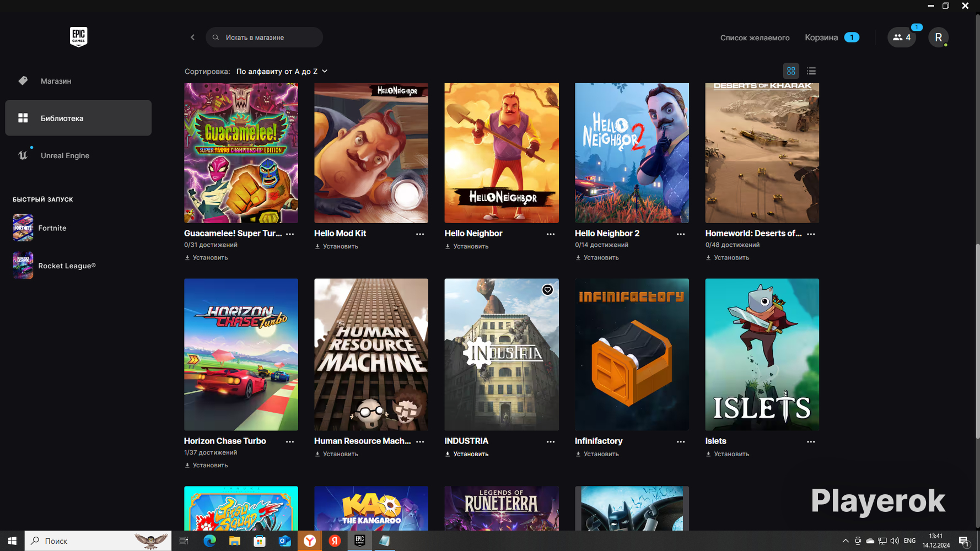Open the three-dot menu for Hello Neighbor 2
Image resolution: width=980 pixels, height=551 pixels.
coord(681,234)
